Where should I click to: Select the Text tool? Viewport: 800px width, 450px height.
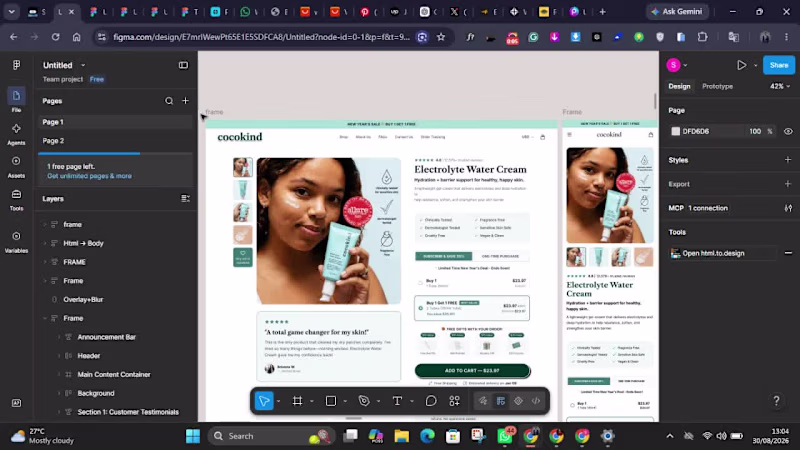point(397,401)
